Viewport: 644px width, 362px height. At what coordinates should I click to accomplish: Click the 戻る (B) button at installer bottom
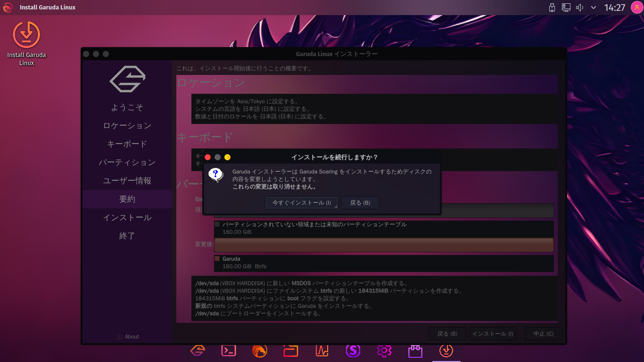447,334
